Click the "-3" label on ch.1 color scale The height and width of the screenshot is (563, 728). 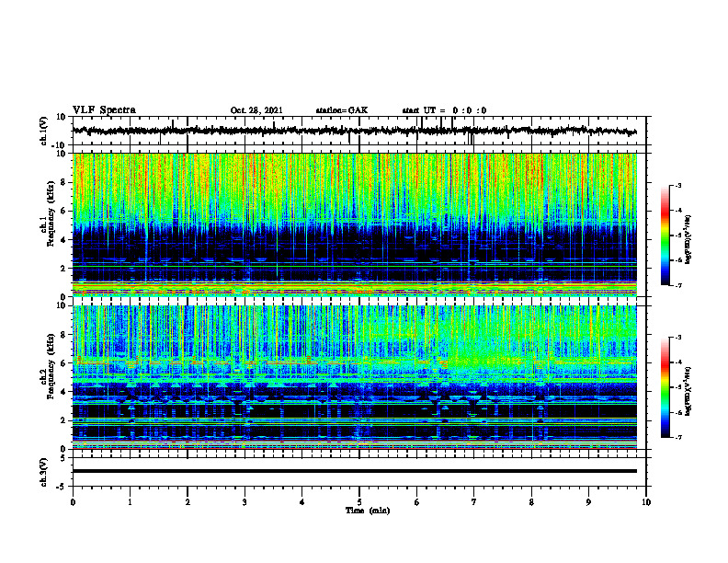point(677,186)
